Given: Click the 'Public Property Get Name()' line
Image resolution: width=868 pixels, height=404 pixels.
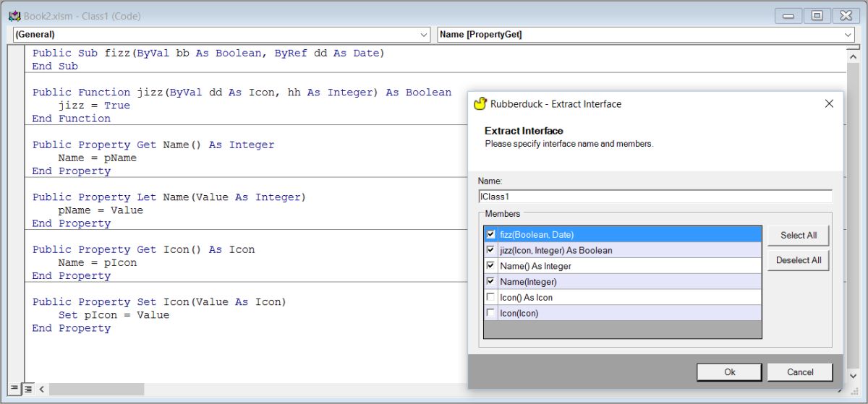Looking at the screenshot, I should (x=153, y=145).
